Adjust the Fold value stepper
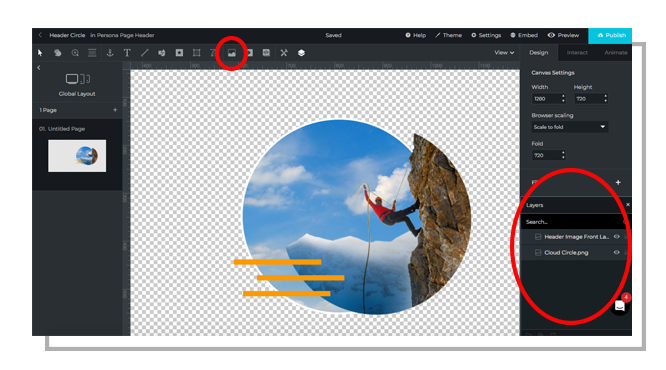The height and width of the screenshot is (370, 666). click(563, 155)
